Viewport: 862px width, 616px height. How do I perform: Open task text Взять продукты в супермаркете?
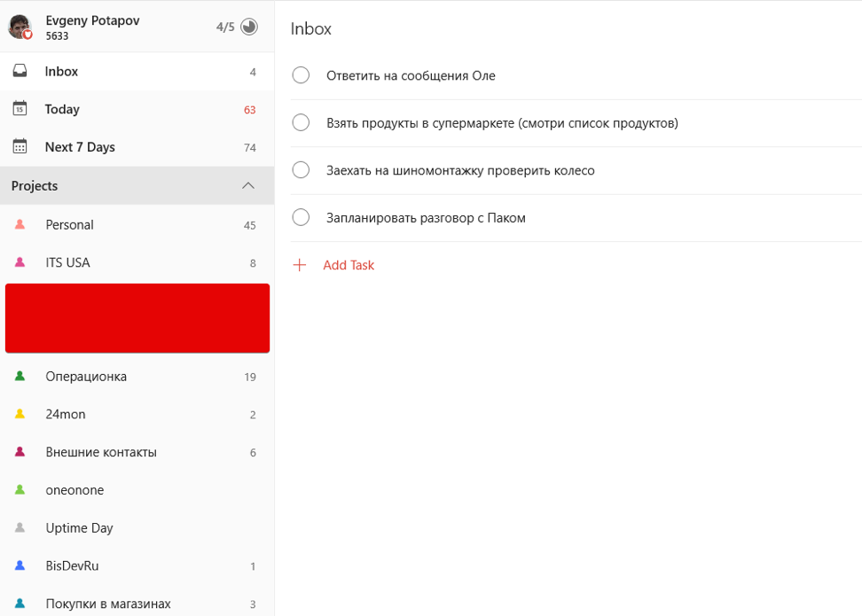click(x=502, y=123)
